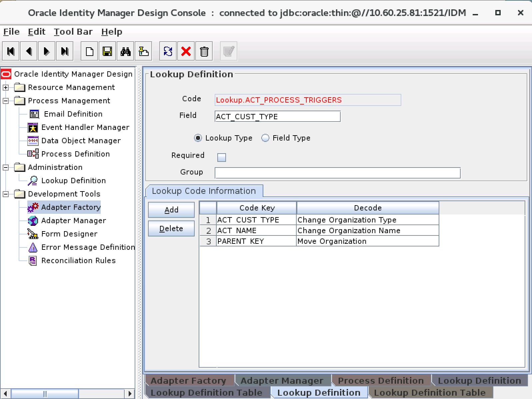Image resolution: width=532 pixels, height=399 pixels.
Task: Refresh using the blue arrows icon
Action: tap(168, 51)
